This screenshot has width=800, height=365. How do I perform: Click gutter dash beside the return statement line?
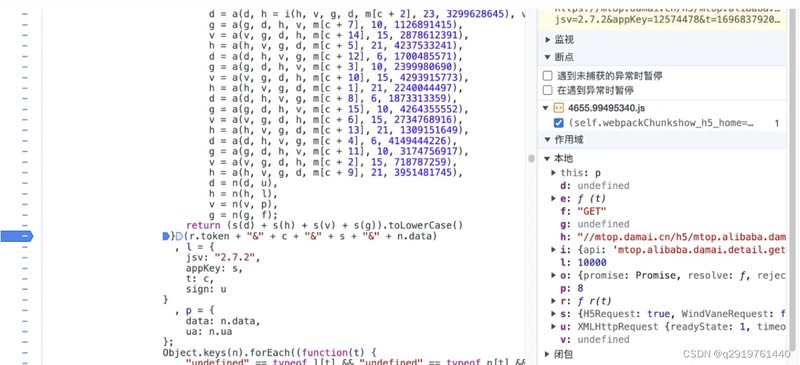[25, 225]
